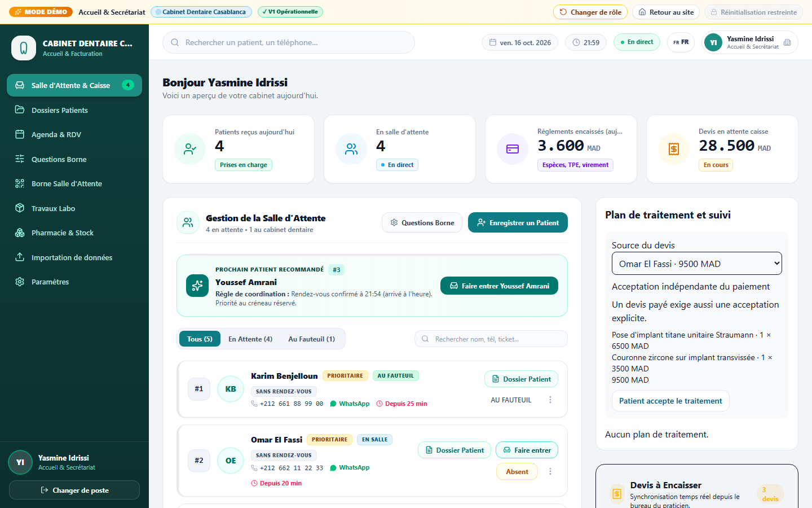The width and height of the screenshot is (812, 508).
Task: Click Faire entrer Youssef Amrani
Action: [x=499, y=286]
